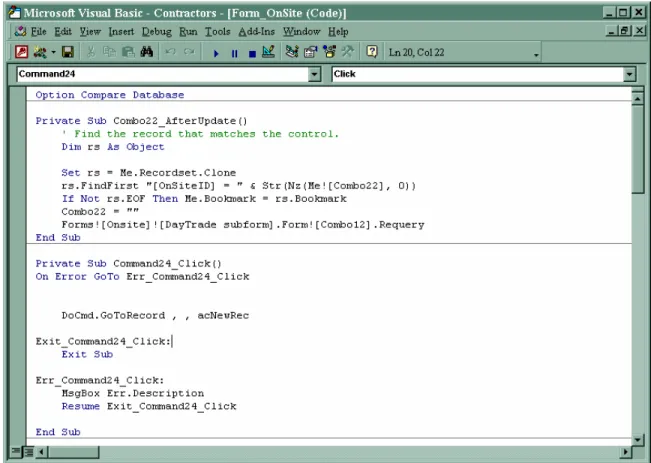Toggle Design Mode icon
Screen dimensions: 651x463
coord(269,52)
